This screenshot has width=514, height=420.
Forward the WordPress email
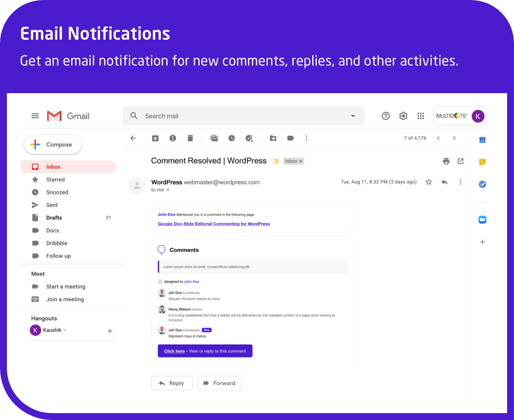point(219,383)
